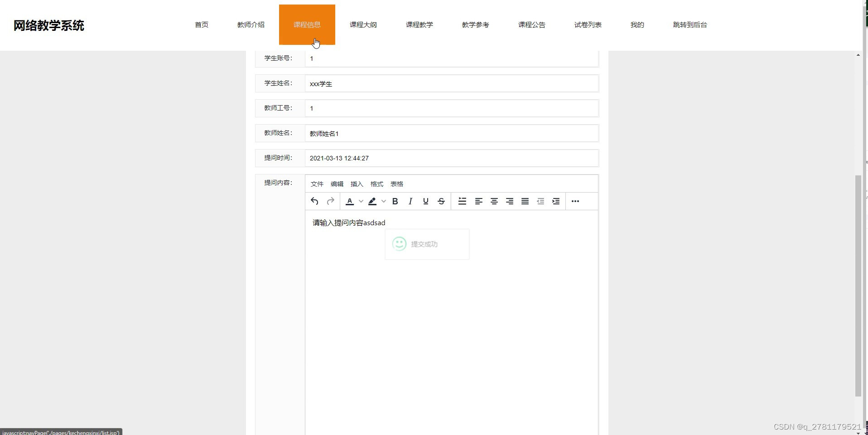Align text center

(x=494, y=201)
